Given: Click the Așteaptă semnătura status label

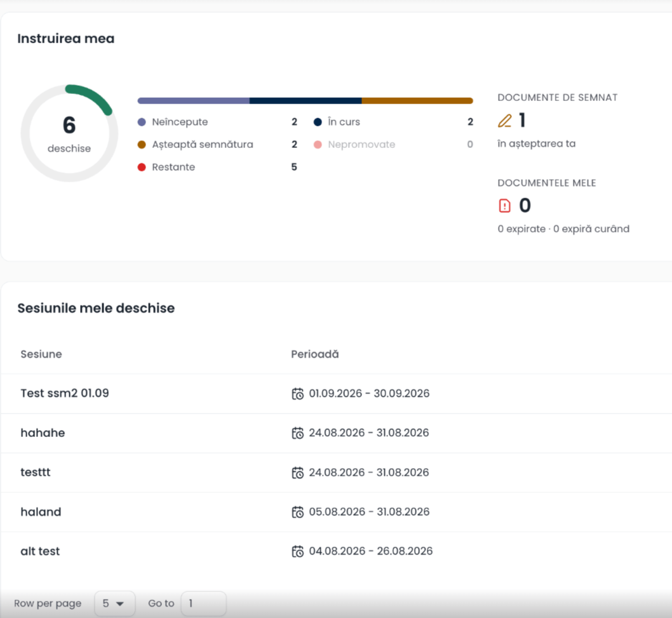Looking at the screenshot, I should click(203, 145).
